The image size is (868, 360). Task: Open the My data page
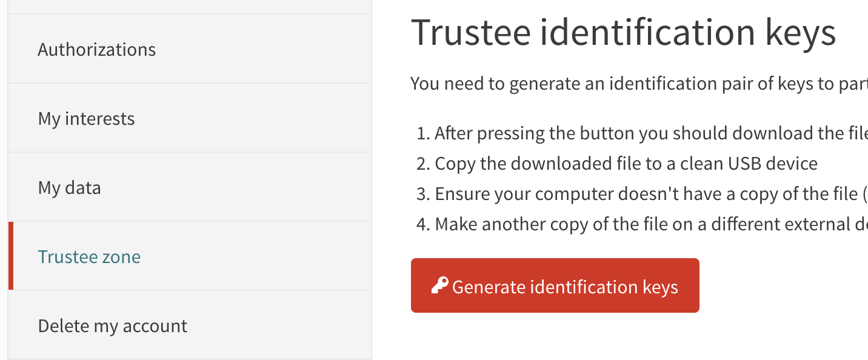click(x=190, y=187)
